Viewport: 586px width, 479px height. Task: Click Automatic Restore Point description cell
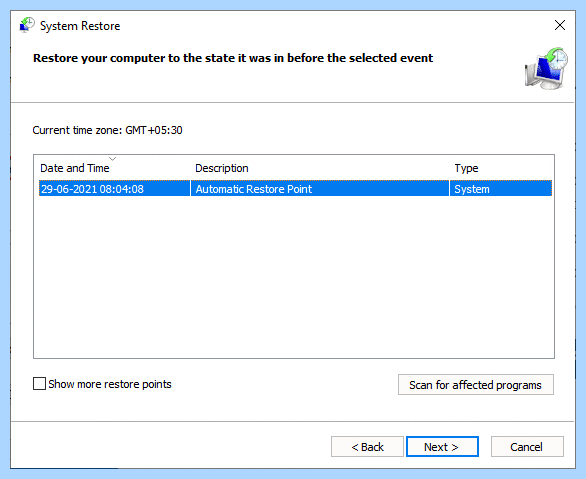320,189
